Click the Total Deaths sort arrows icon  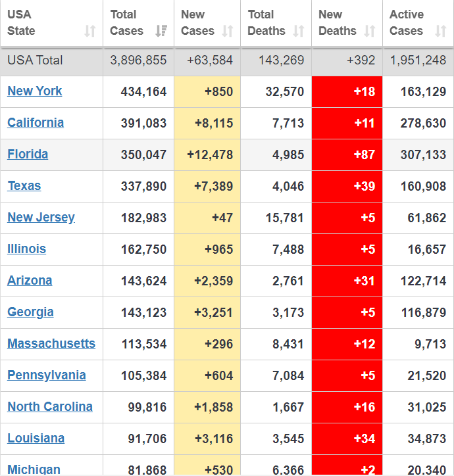click(x=299, y=31)
